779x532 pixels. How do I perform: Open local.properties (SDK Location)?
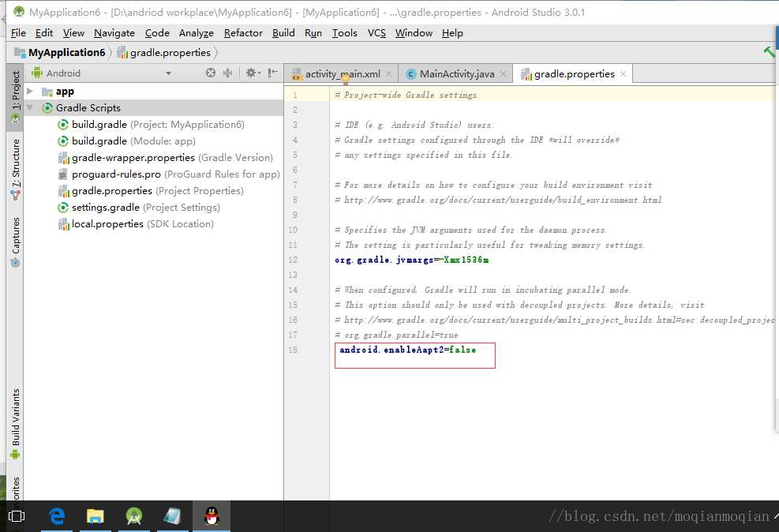coord(136,224)
